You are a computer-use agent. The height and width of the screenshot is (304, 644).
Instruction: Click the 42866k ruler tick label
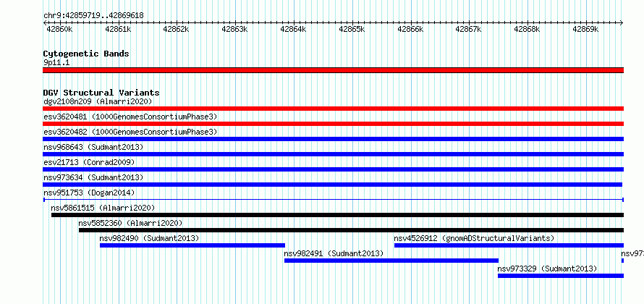coord(410,29)
